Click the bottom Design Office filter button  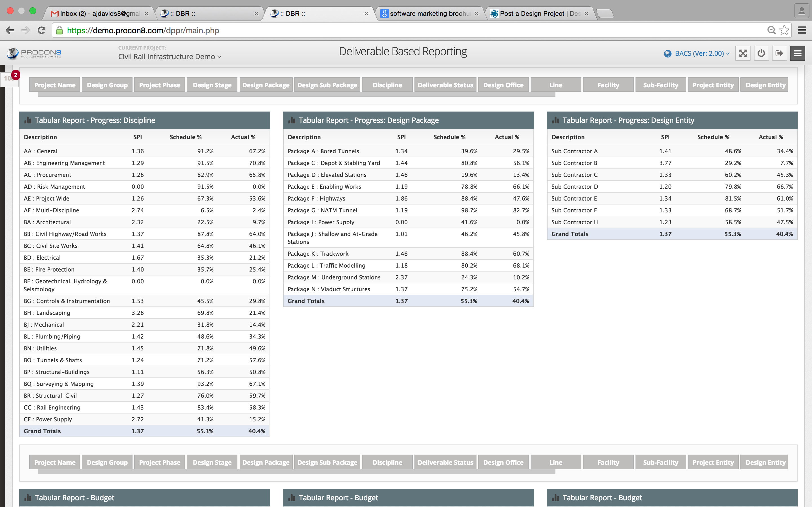(x=503, y=462)
